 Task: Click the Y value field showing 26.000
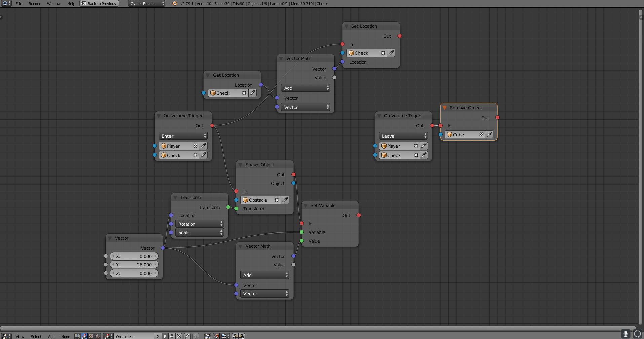coord(134,264)
